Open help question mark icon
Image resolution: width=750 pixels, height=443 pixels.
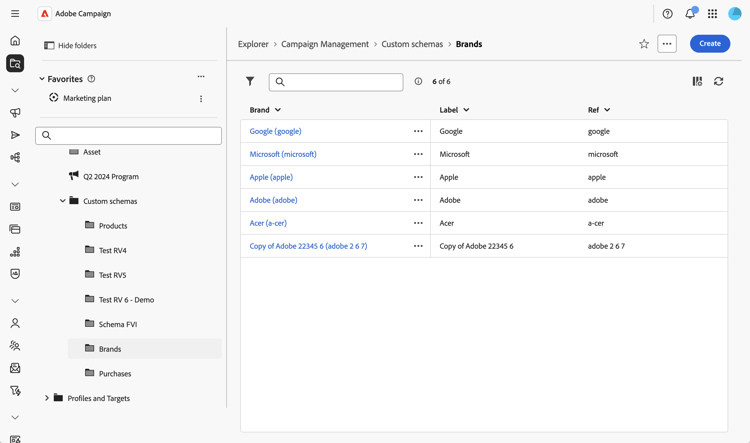coord(668,14)
